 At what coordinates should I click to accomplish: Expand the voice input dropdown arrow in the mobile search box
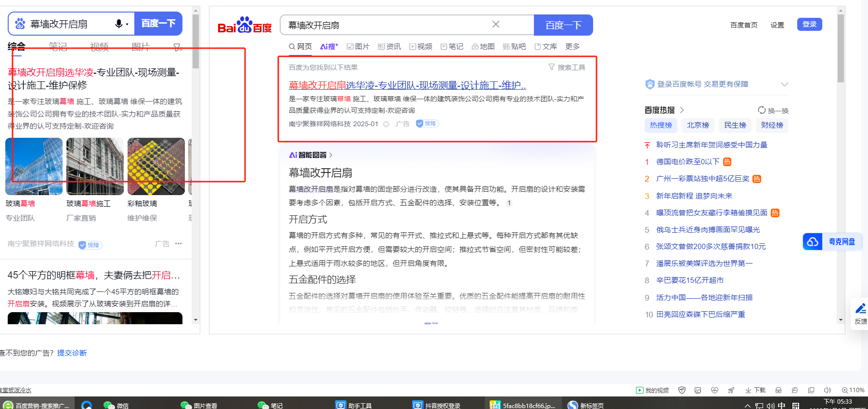127,24
